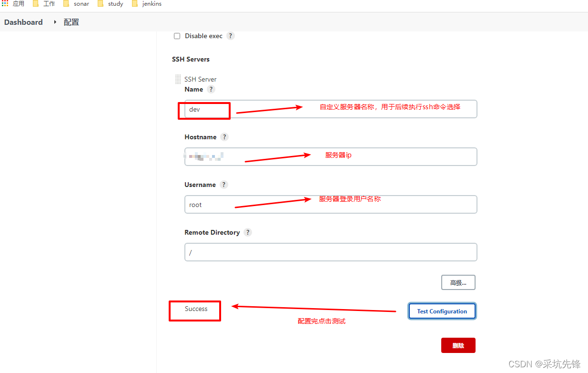Click the SSH Server drag handle dots
This screenshot has height=373, width=588.
[x=178, y=79]
